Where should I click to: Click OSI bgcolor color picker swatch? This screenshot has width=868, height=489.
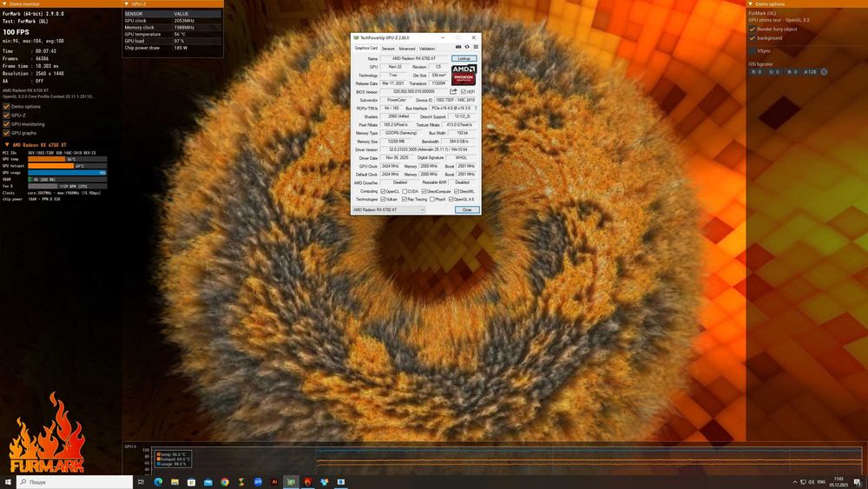pyautogui.click(x=824, y=72)
